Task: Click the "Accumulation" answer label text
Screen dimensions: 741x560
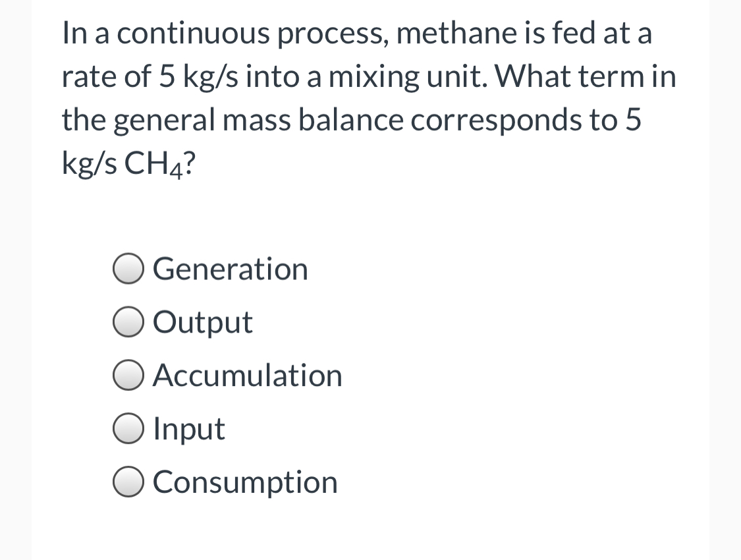Action: (248, 376)
